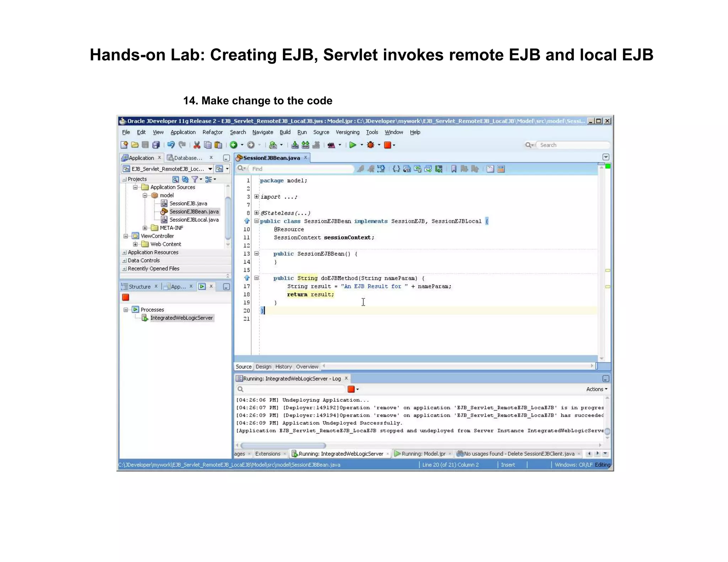Click the red Terminate square in toolbar
Screen dimensions: 728x562
pyautogui.click(x=387, y=145)
